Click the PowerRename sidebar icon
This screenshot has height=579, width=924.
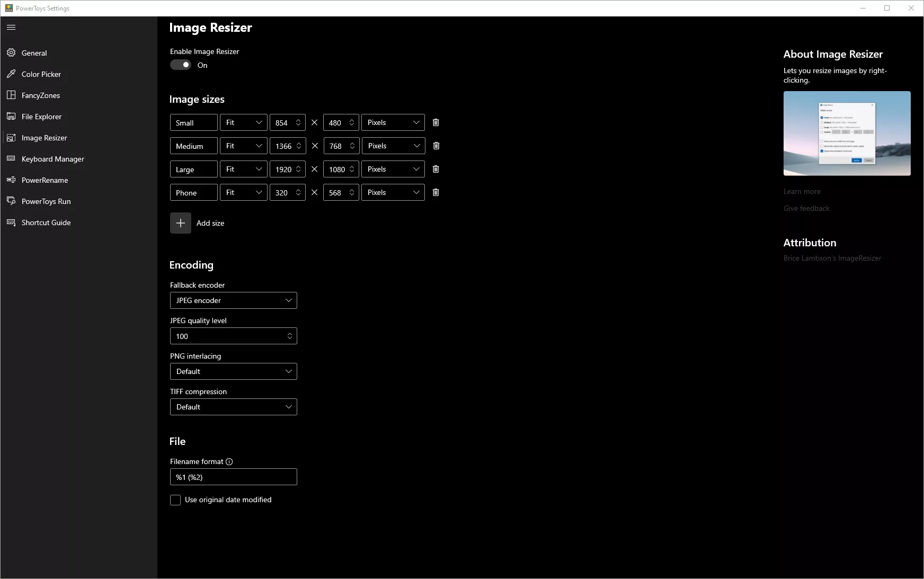pyautogui.click(x=11, y=180)
